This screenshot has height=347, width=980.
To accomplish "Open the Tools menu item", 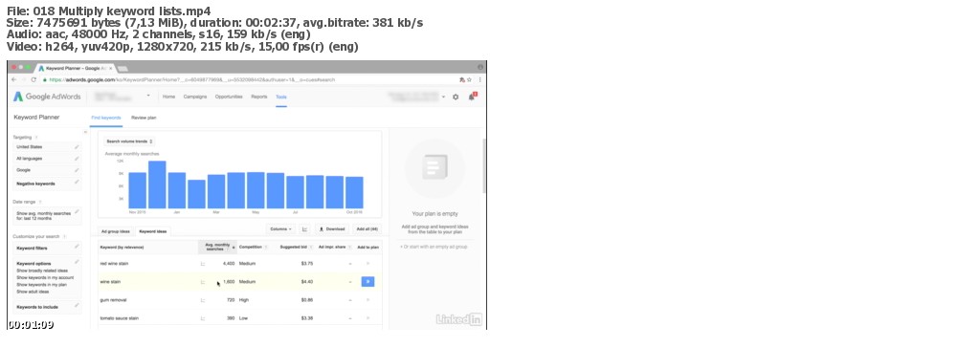I will pyautogui.click(x=281, y=97).
